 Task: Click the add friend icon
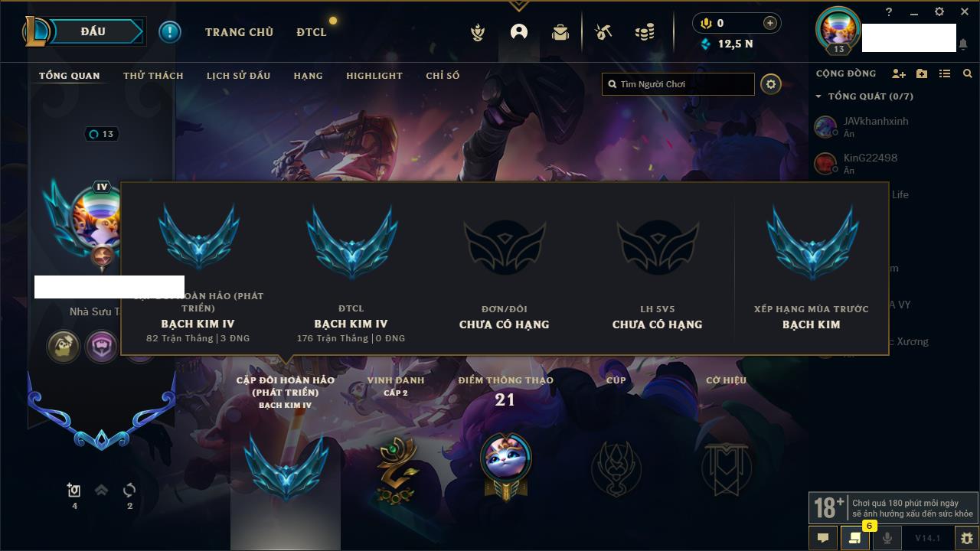(x=899, y=73)
